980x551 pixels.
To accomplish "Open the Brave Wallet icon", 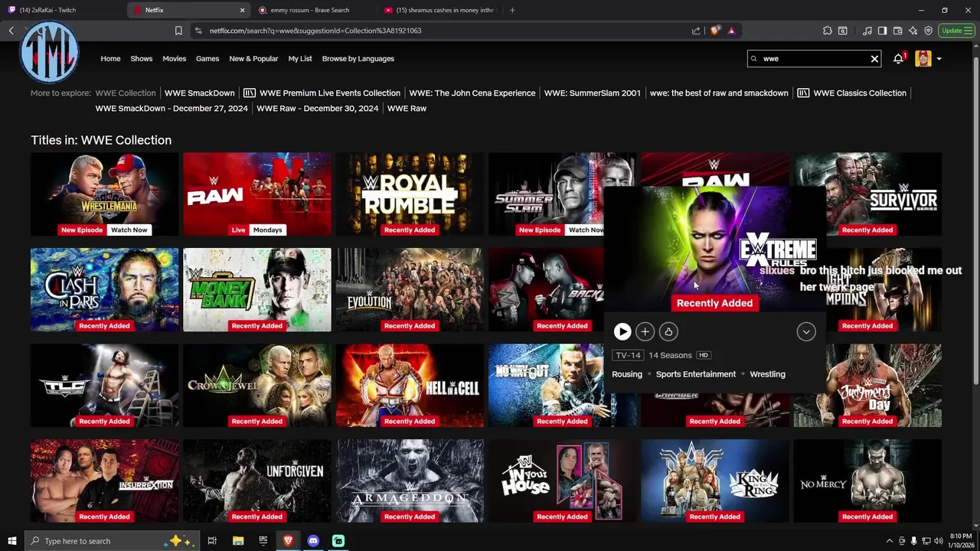I will [x=897, y=31].
